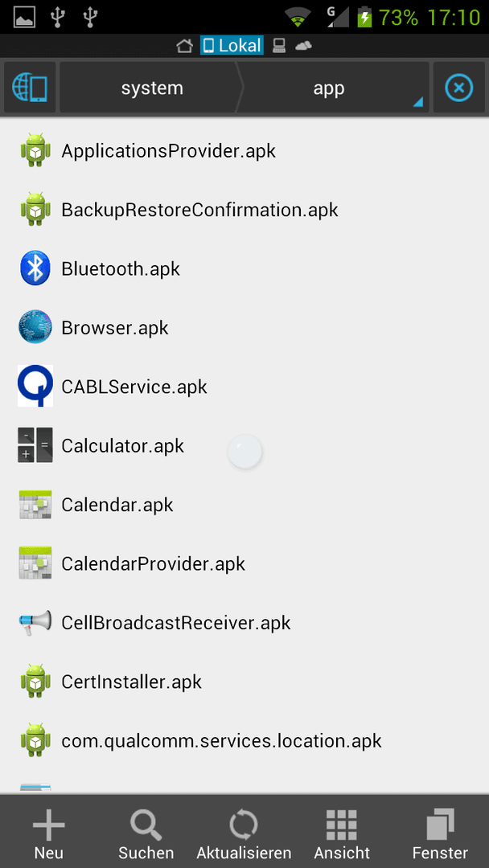
Task: Select com.qualcomm.services.location.apk entry
Action: [244, 741]
